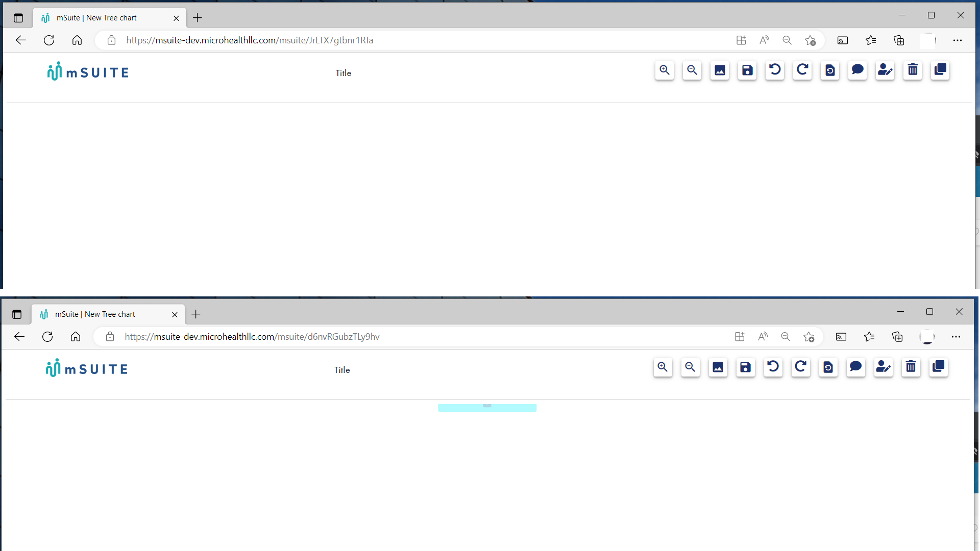This screenshot has height=551, width=980.
Task: Select the Zoom In tool
Action: [664, 70]
